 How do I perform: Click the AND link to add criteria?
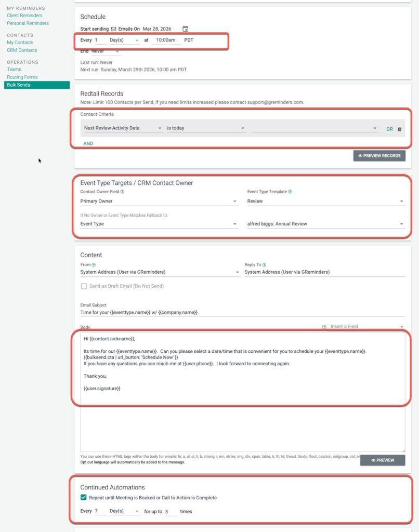(x=88, y=143)
